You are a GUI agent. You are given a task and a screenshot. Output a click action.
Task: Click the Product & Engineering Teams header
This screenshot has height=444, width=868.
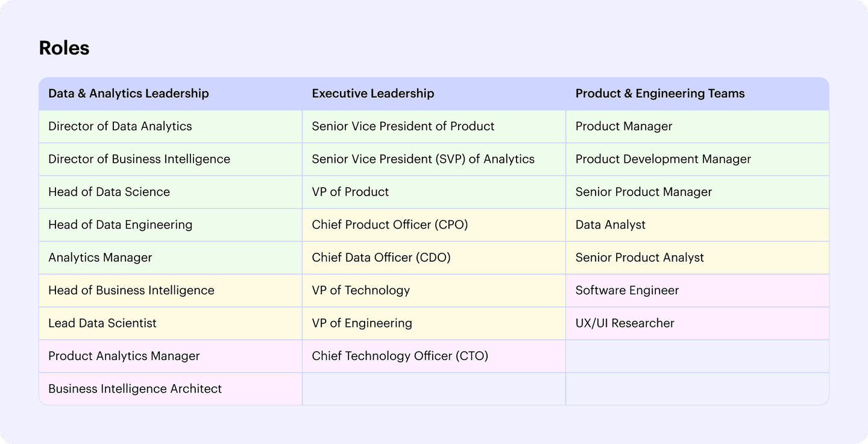pyautogui.click(x=660, y=94)
